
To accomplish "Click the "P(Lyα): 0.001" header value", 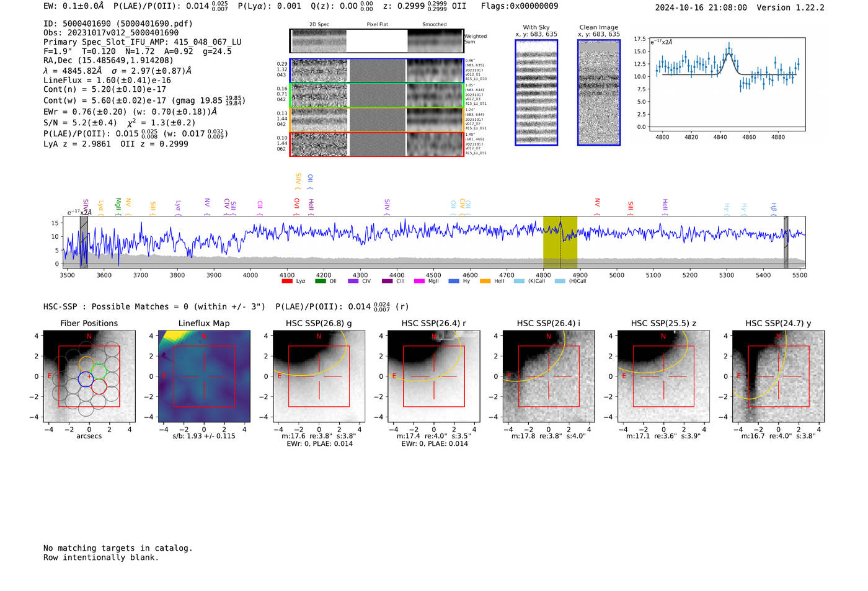I will [x=270, y=6].
